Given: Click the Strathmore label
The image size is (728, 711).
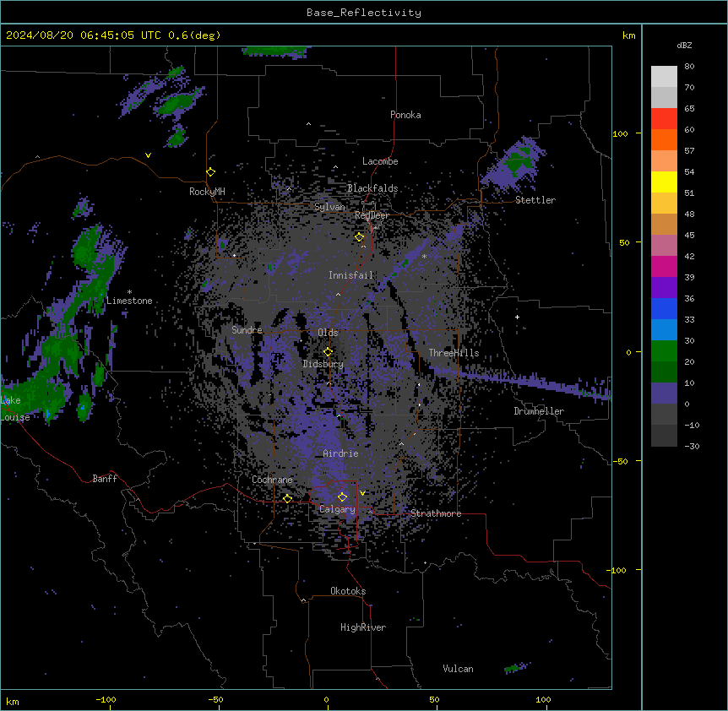Looking at the screenshot, I should [436, 513].
